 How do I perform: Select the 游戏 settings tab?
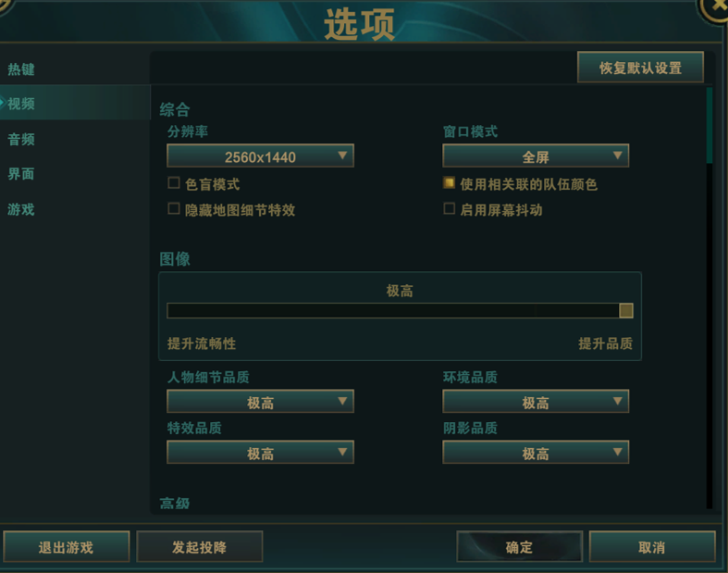tap(22, 209)
